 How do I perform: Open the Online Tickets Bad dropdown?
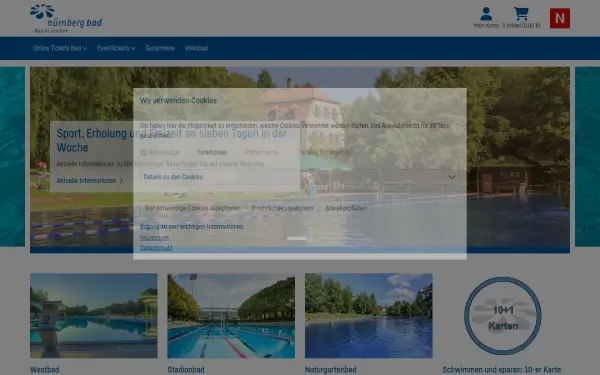(x=60, y=48)
